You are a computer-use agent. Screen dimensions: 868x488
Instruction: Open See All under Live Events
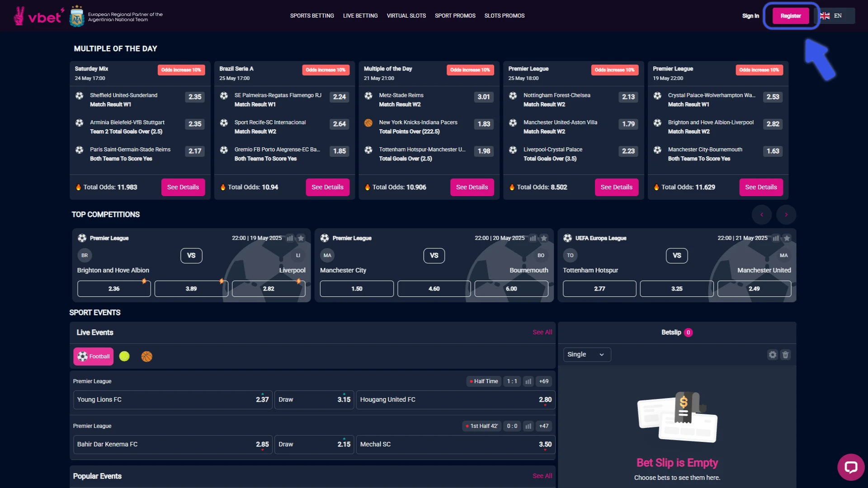click(542, 332)
